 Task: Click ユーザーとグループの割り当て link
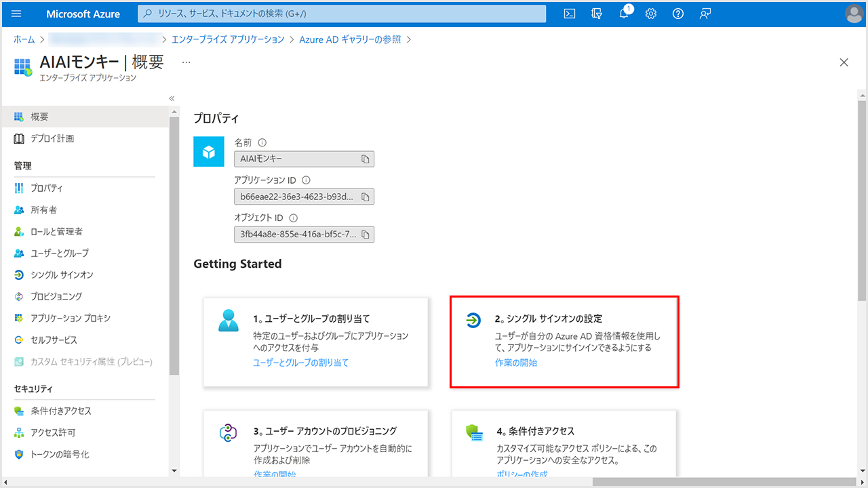pyautogui.click(x=300, y=363)
